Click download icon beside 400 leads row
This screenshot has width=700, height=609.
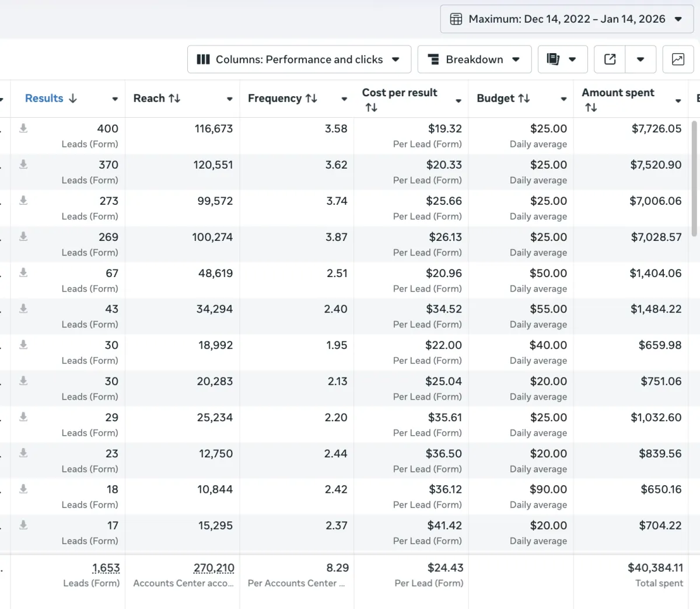click(23, 128)
